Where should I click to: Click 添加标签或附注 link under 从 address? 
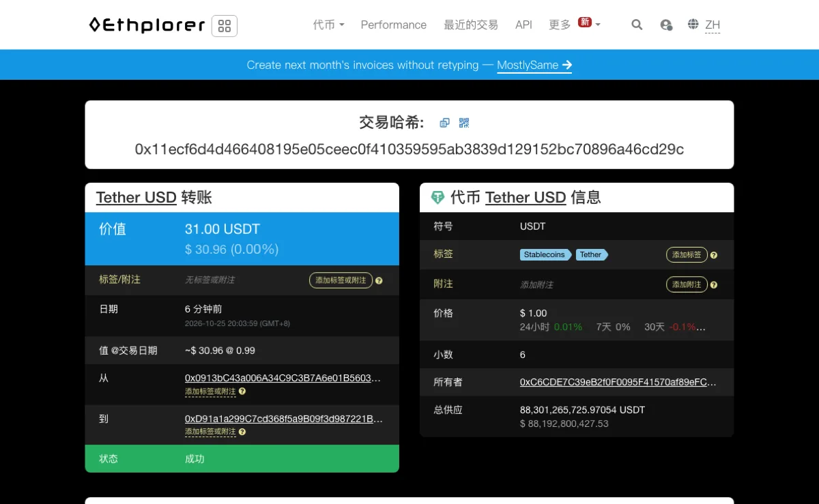(x=210, y=391)
